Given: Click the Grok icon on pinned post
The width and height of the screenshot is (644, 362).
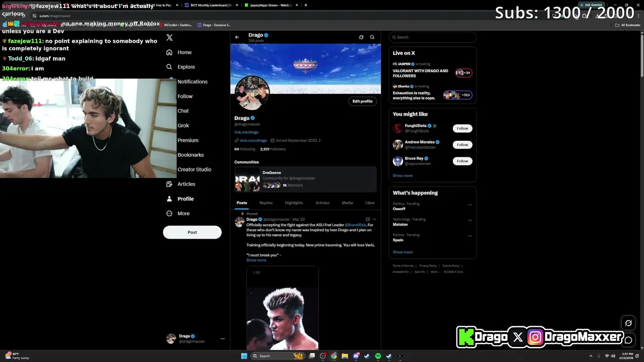Looking at the screenshot, I should 368,219.
